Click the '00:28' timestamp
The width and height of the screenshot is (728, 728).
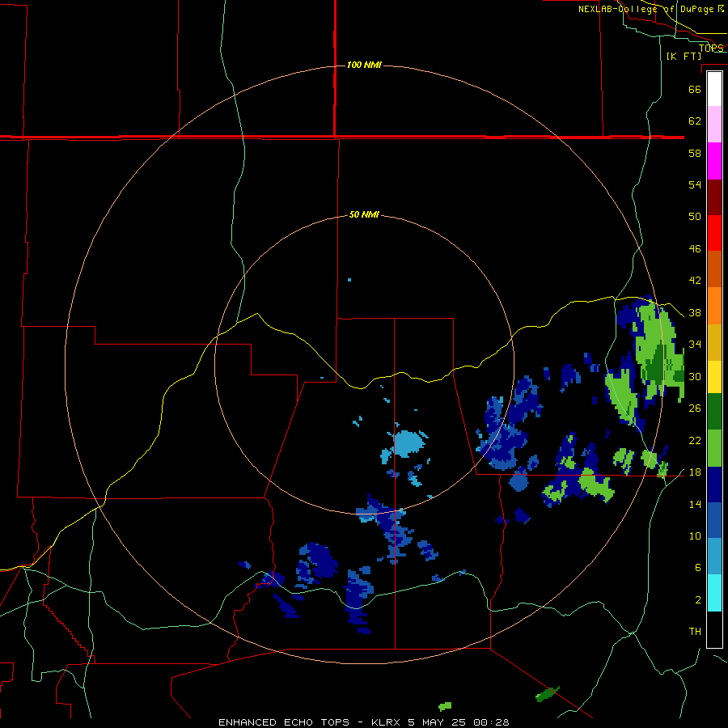(491, 722)
